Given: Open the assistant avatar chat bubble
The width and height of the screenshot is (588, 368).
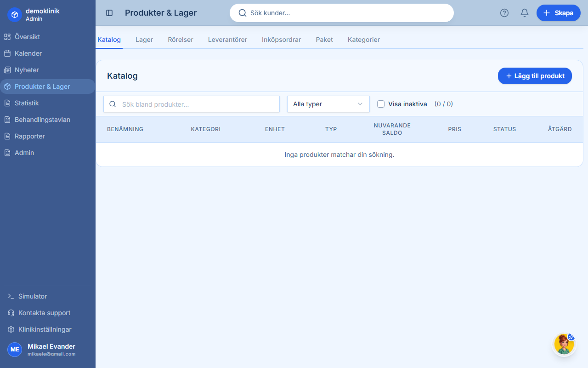Looking at the screenshot, I should click(x=564, y=345).
